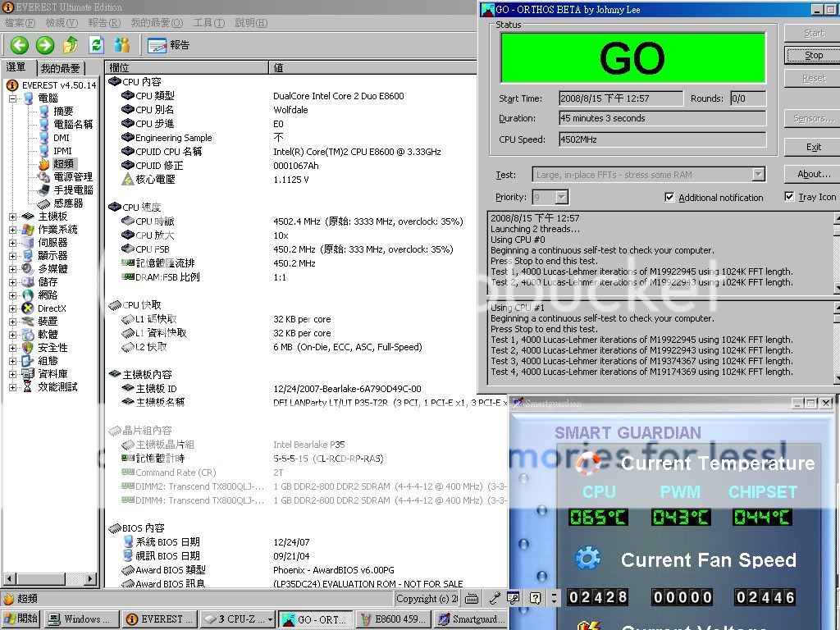Click the green Forward arrow toolbar icon

point(45,45)
